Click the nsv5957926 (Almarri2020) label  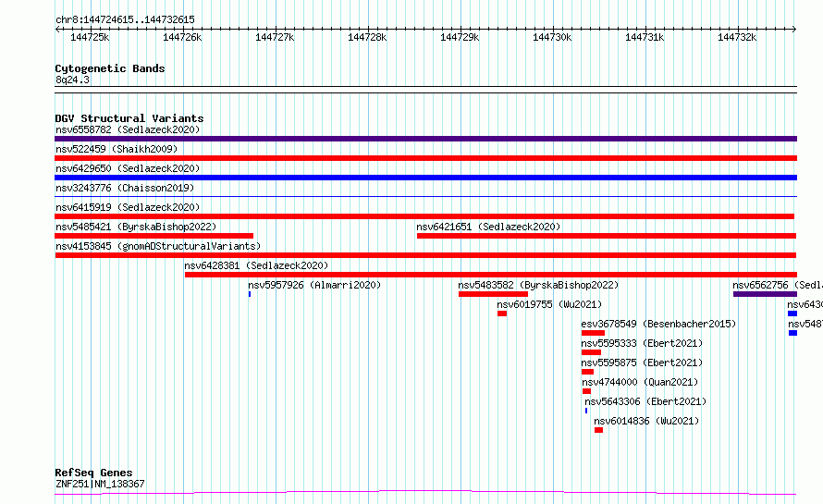click(314, 285)
